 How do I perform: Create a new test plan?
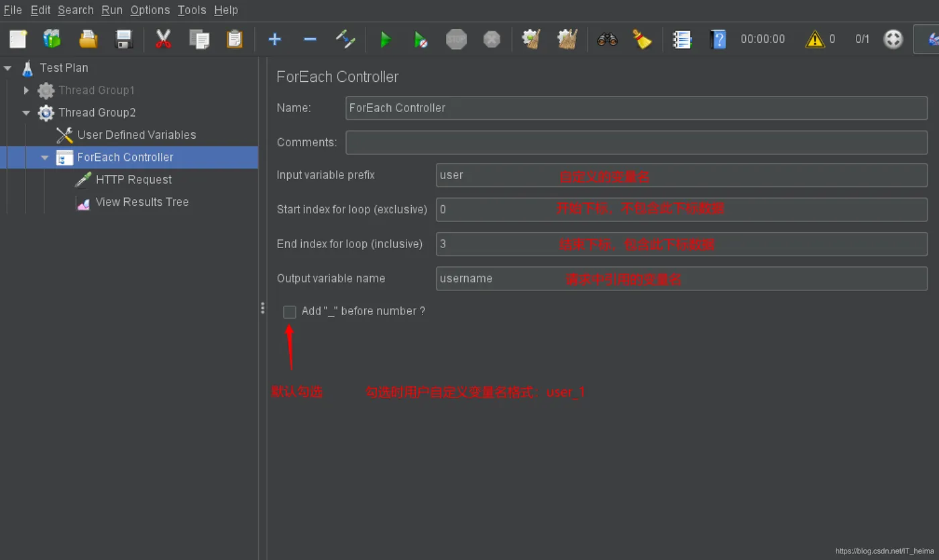point(18,40)
